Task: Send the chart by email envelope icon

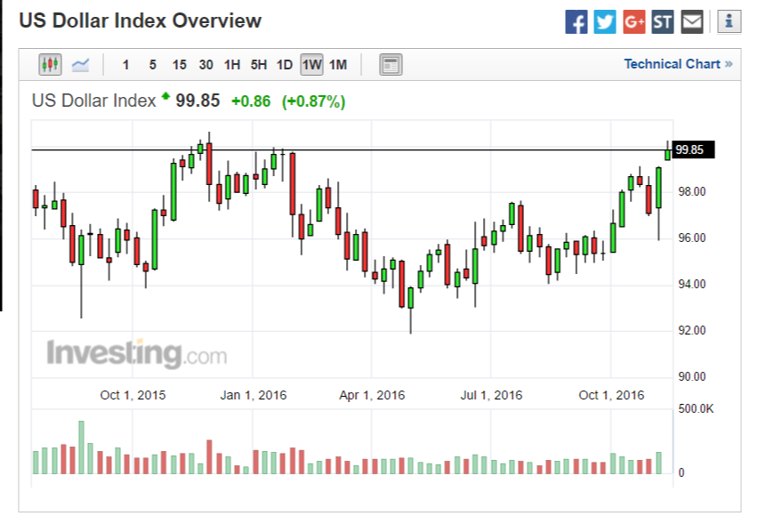Action: pos(692,21)
